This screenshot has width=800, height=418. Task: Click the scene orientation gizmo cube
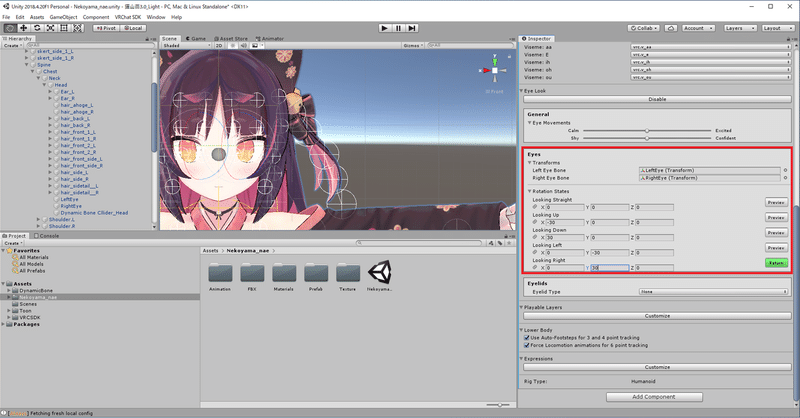494,70
